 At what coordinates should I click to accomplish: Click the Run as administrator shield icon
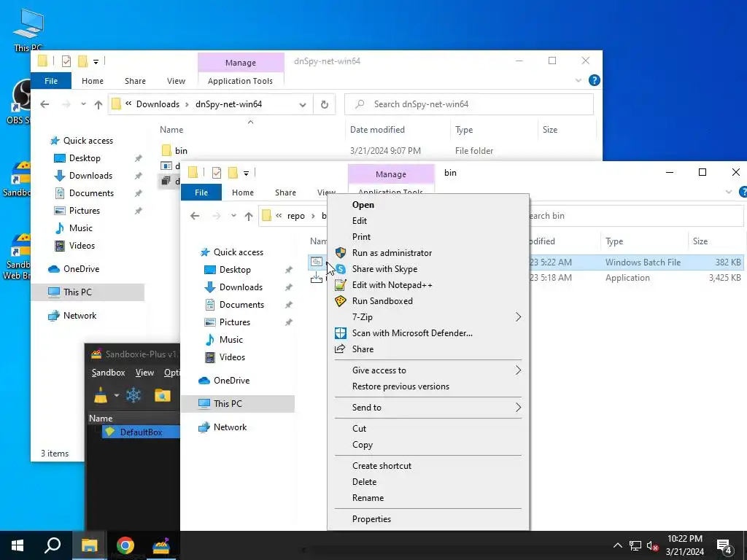point(340,253)
